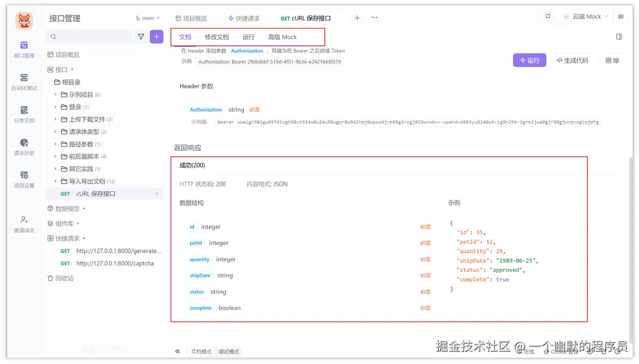The height and width of the screenshot is (364, 639).
Task: Open the 云端 Mock environment dropdown
Action: tap(586, 16)
